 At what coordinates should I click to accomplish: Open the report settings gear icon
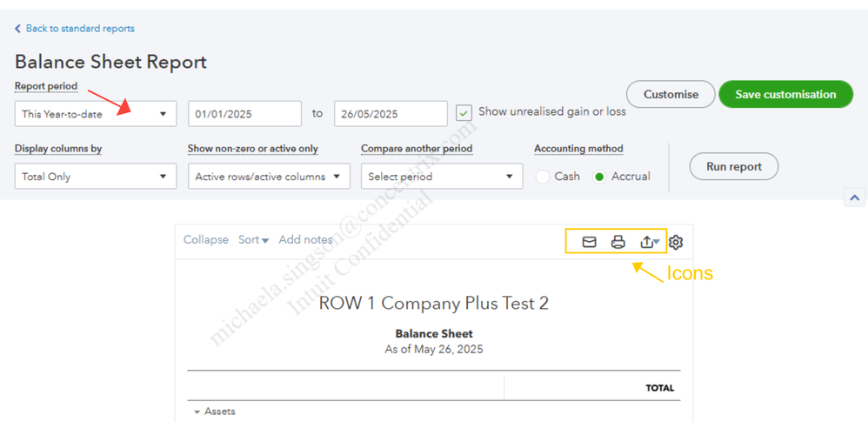[676, 242]
